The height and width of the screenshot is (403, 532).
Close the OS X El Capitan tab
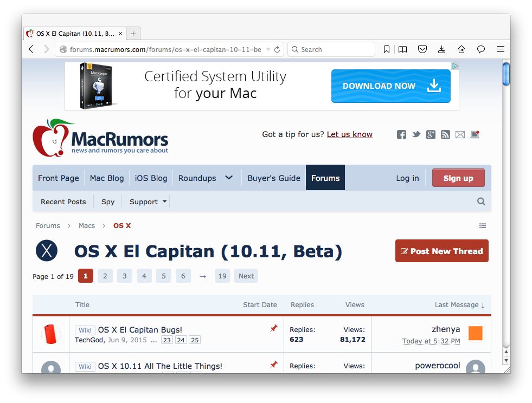pos(120,34)
